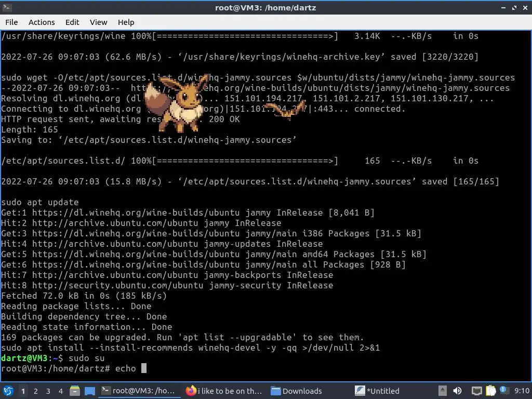
Task: Close the terminal window
Action: point(525,7)
